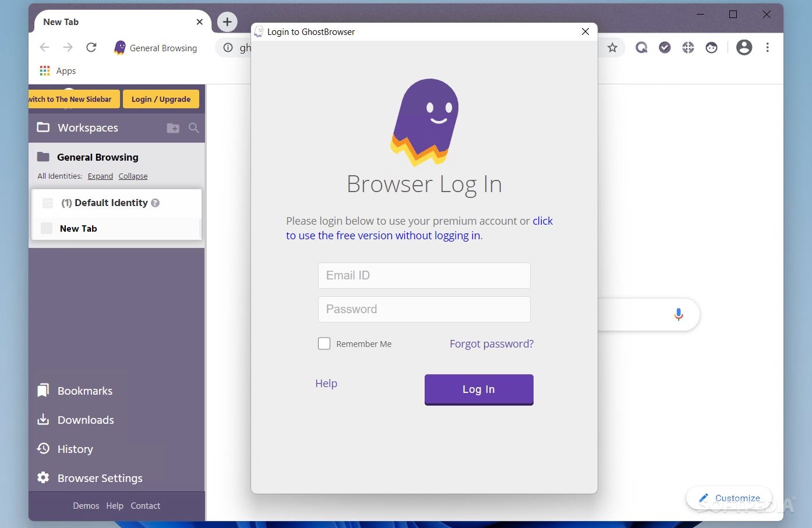This screenshot has height=528, width=812.
Task: Click the crosshair globe extension icon in toolbar
Action: pyautogui.click(x=688, y=48)
